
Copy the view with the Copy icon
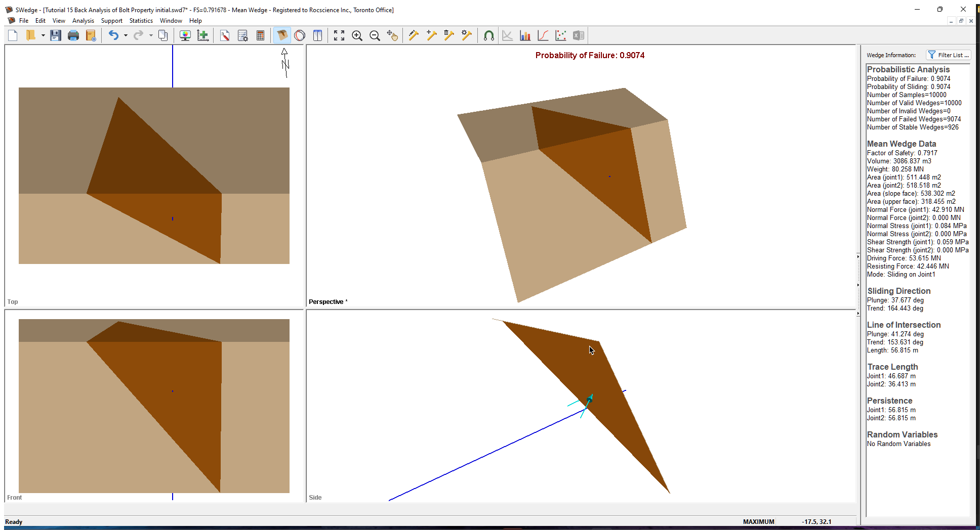click(x=163, y=35)
